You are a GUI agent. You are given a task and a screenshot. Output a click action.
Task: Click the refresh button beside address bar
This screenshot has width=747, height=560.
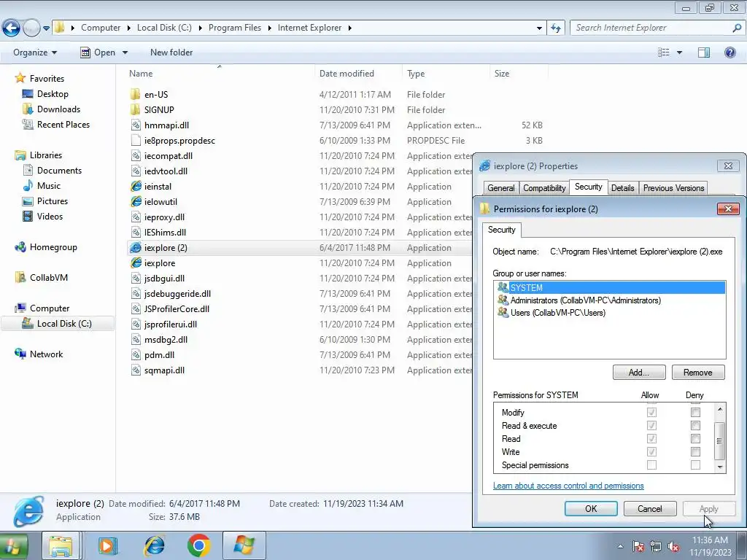(x=555, y=28)
